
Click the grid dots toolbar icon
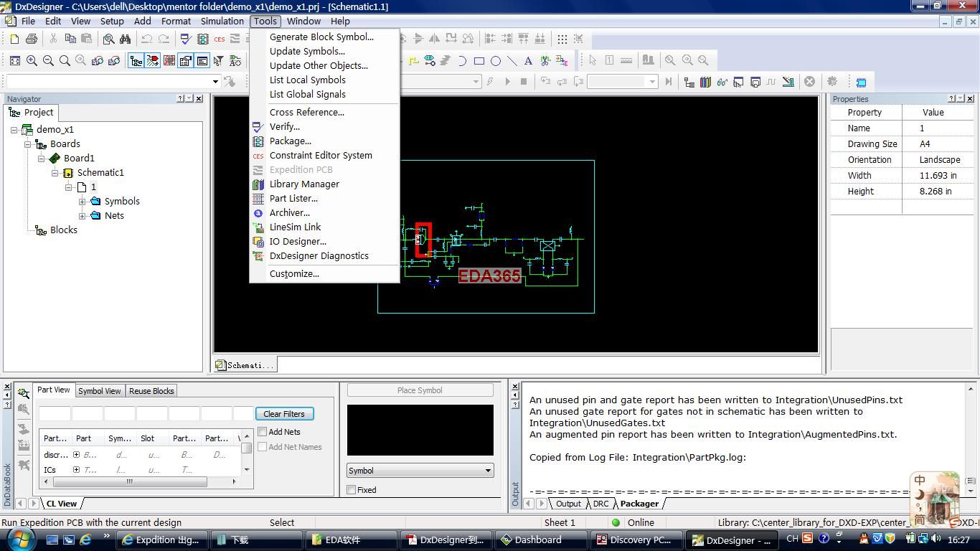562,39
